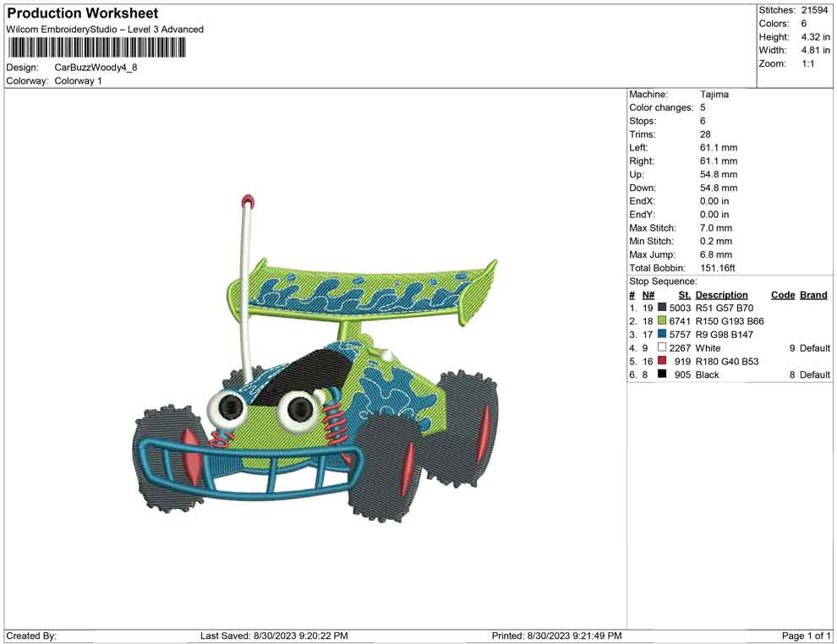The width and height of the screenshot is (837, 644).
Task: Click stitch count 5757 in stop row 3
Action: coord(680,335)
